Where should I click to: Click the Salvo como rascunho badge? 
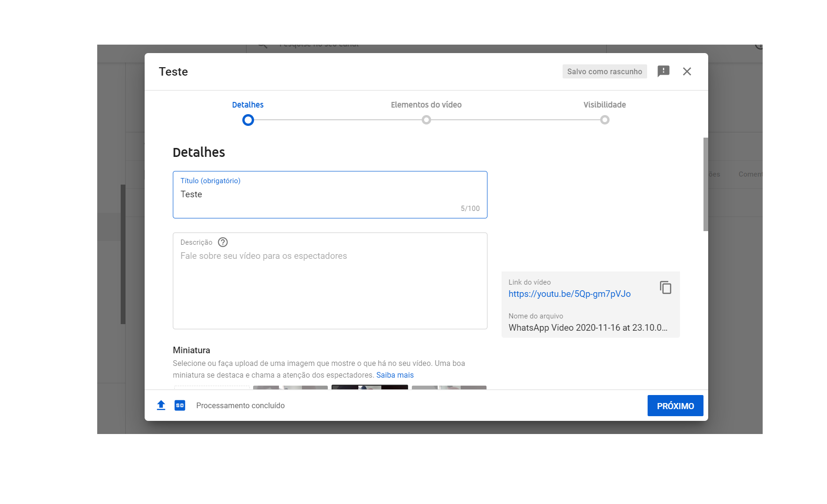[604, 71]
